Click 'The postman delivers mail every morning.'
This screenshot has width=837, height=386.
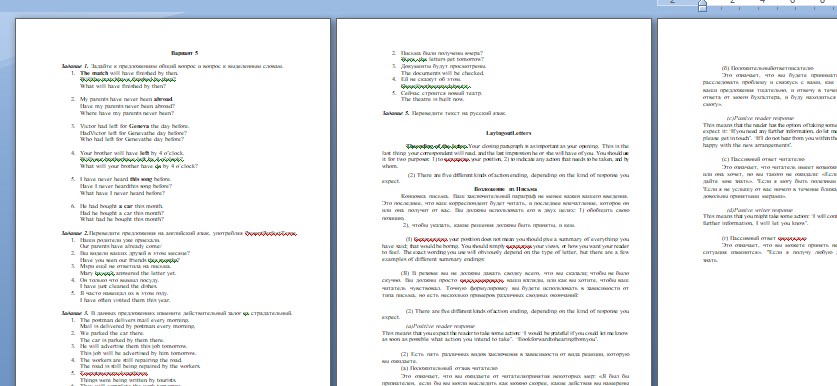click(x=134, y=320)
